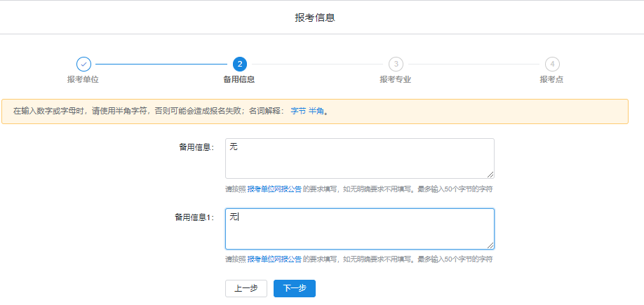The height and width of the screenshot is (305, 644).
Task: Click the 报考单位 step label
Action: pos(83,80)
